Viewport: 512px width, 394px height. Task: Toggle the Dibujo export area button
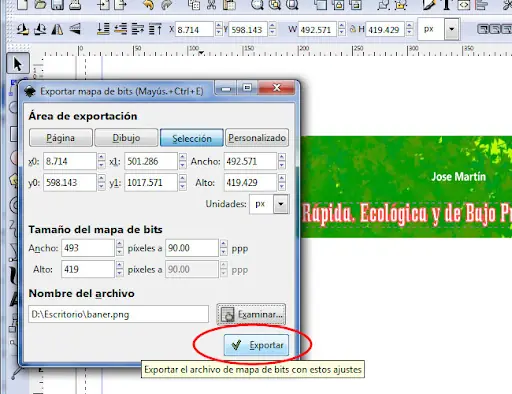pyautogui.click(x=126, y=138)
